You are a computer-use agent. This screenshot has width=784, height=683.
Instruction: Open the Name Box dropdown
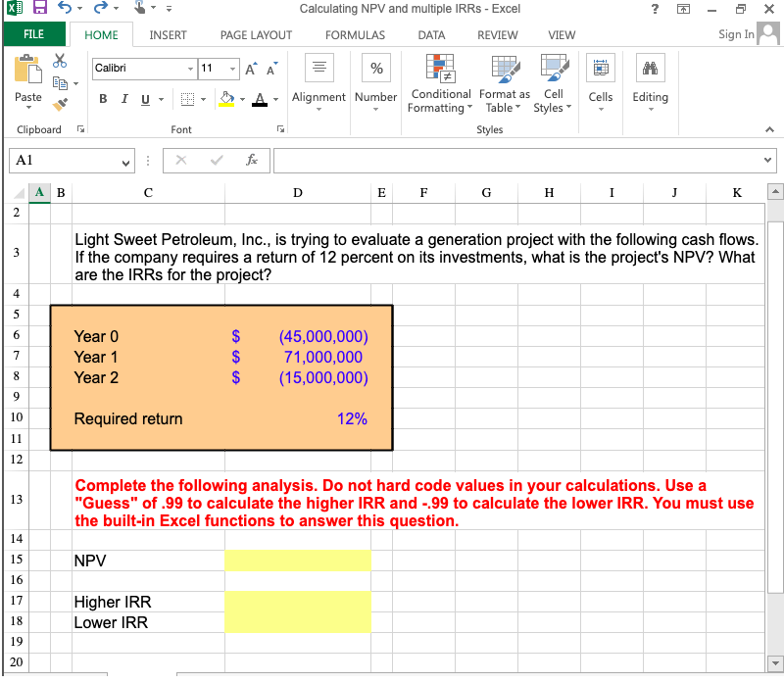pyautogui.click(x=125, y=161)
